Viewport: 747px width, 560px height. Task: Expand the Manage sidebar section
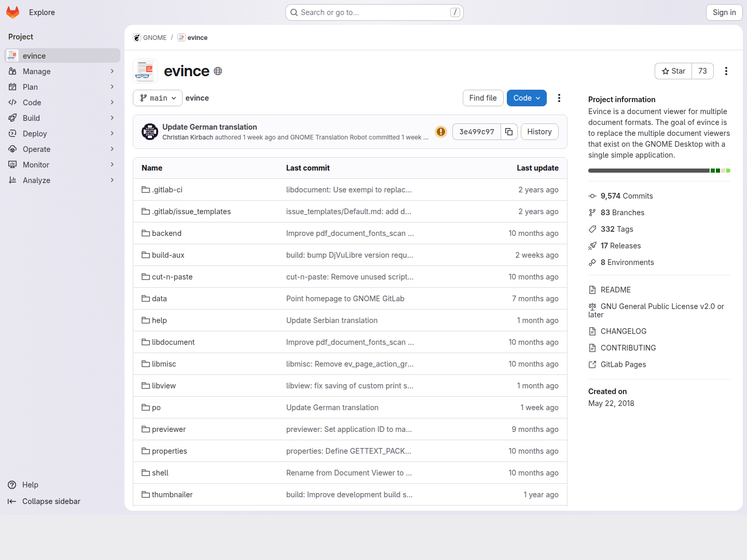pyautogui.click(x=62, y=72)
